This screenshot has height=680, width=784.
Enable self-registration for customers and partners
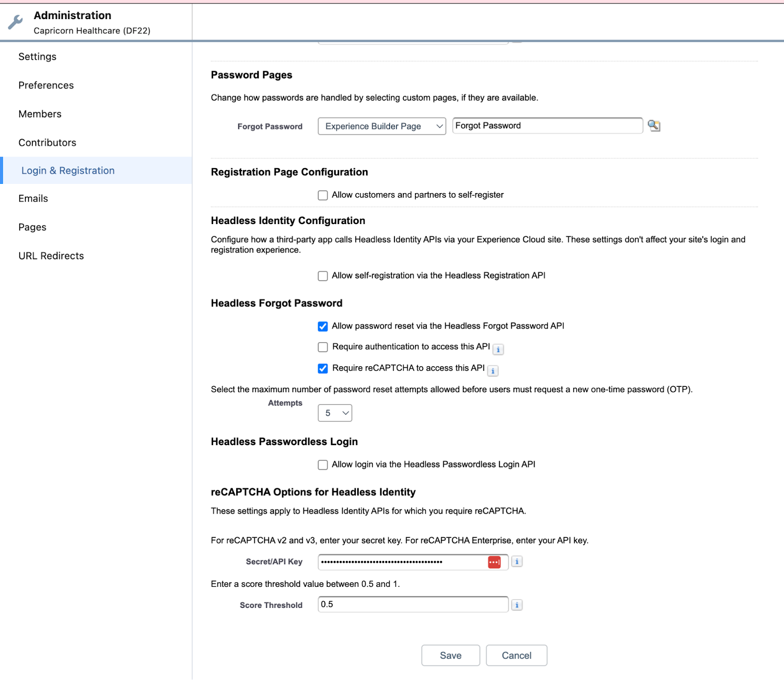[323, 195]
